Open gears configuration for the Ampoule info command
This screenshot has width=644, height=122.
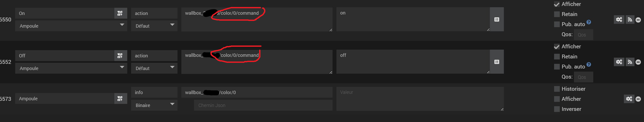click(x=629, y=99)
